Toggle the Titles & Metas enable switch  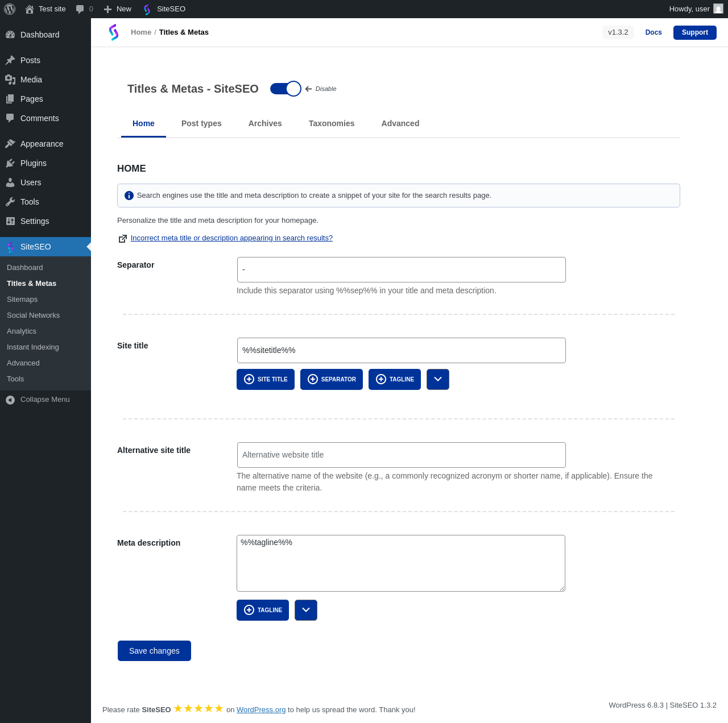click(286, 89)
